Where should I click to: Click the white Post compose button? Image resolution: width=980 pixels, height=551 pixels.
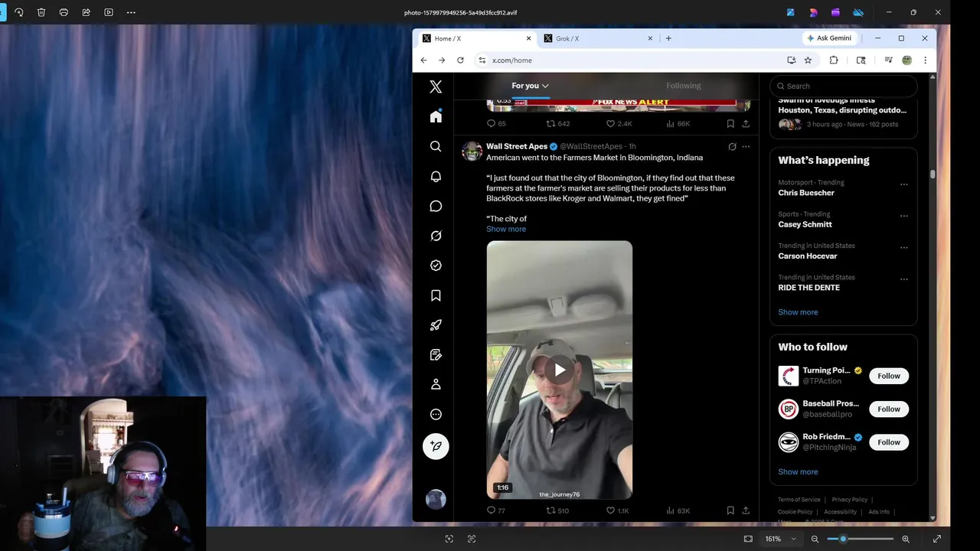436,446
